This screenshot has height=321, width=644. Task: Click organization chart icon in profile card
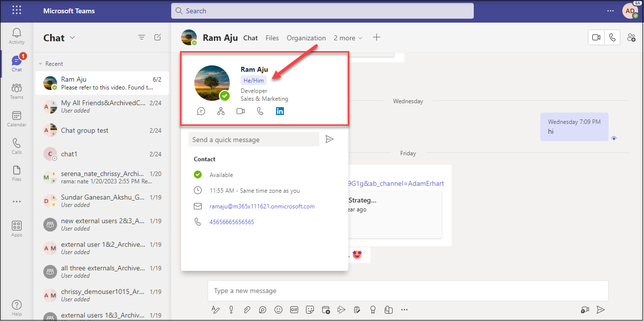pos(221,111)
